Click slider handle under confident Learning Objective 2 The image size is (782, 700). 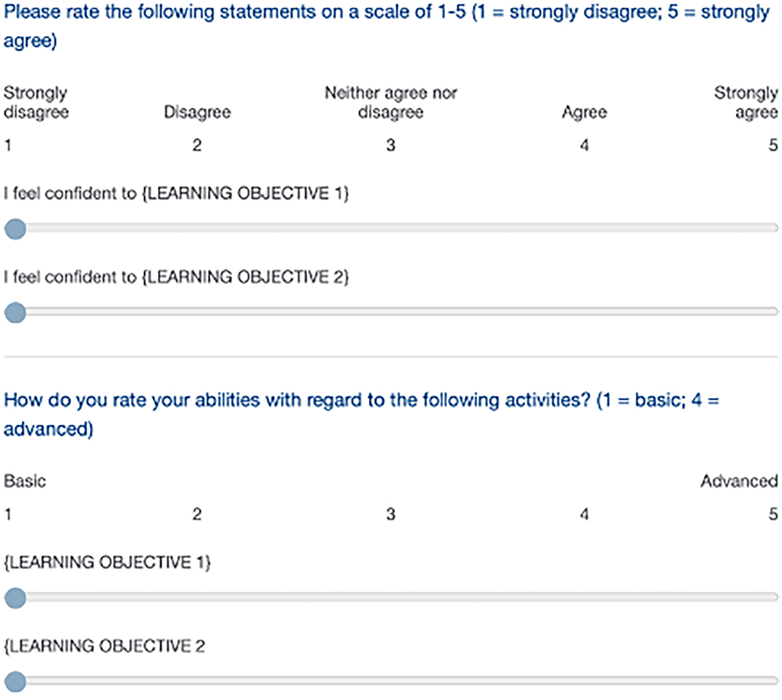[15, 312]
